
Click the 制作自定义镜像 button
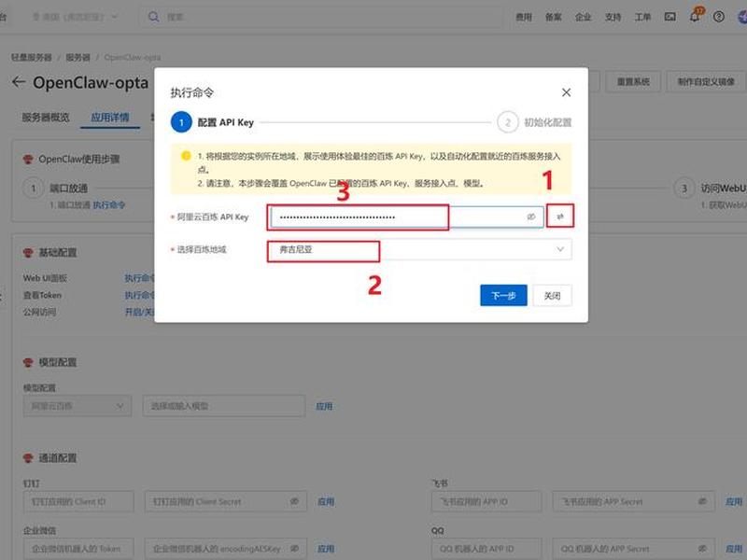[706, 82]
